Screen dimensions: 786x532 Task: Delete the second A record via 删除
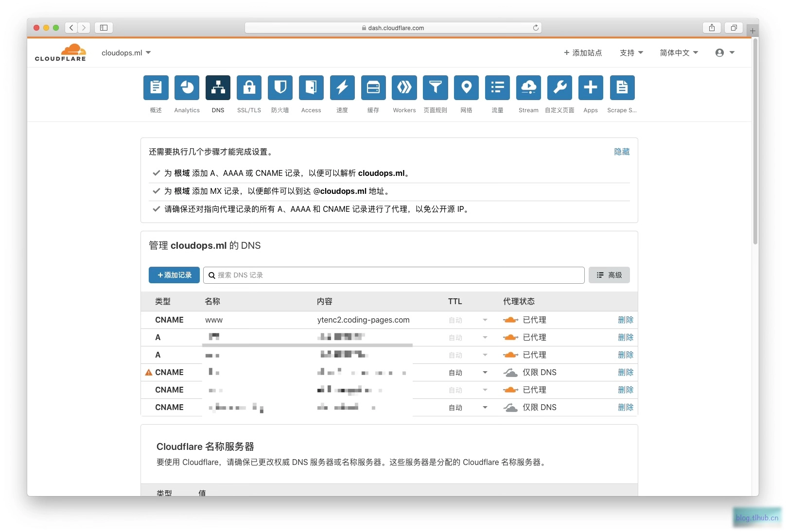tap(626, 355)
